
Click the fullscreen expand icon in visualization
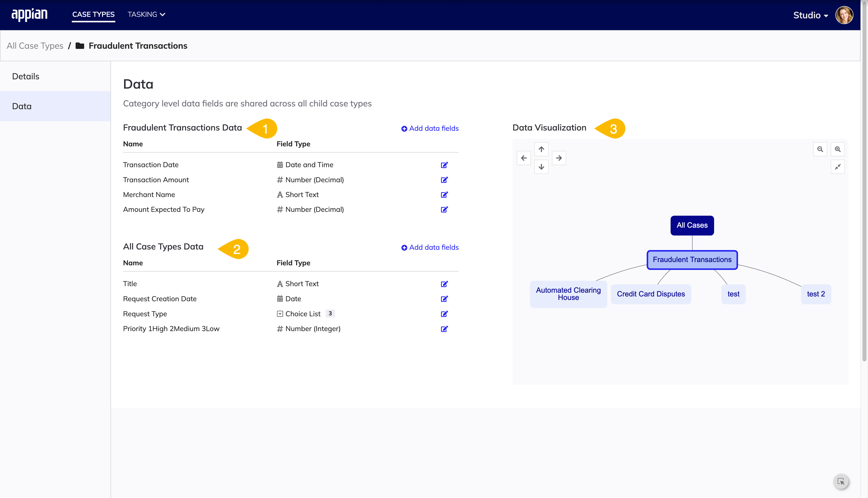coord(838,167)
